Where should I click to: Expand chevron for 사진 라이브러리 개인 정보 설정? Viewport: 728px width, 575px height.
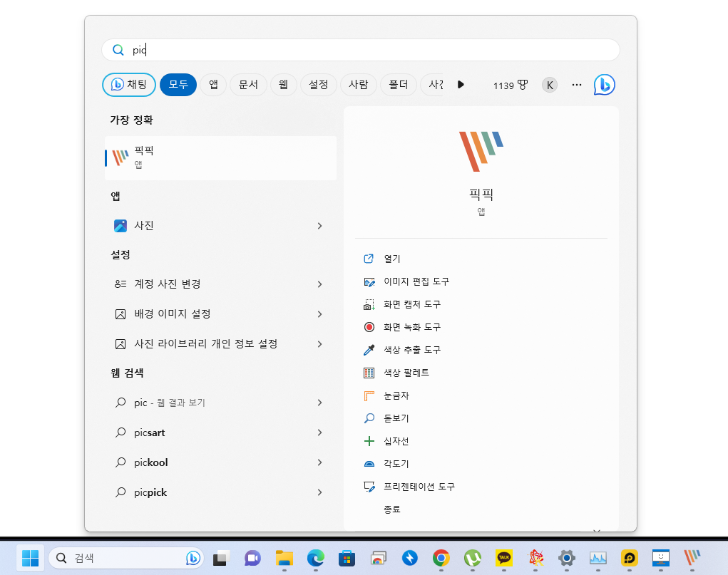(319, 344)
